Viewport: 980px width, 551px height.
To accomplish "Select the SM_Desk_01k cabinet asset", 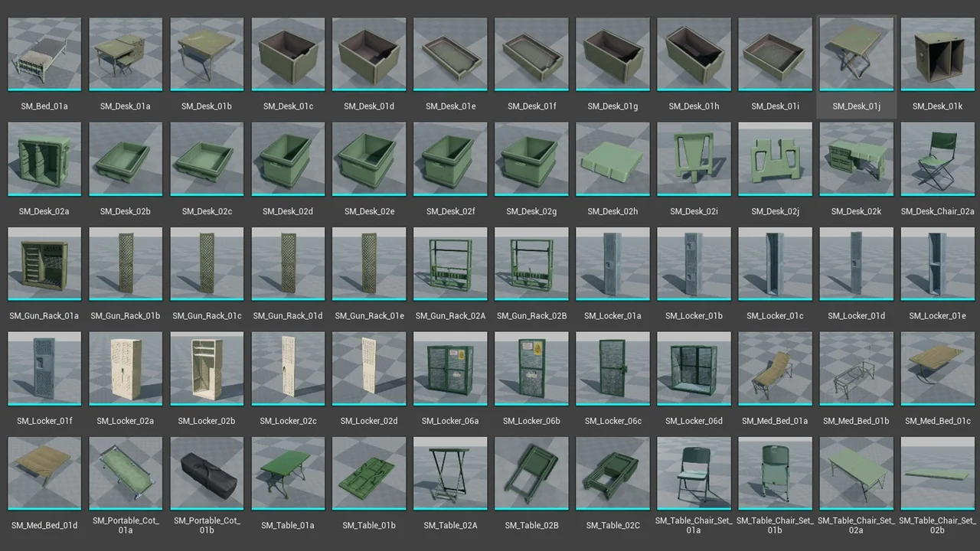I will click(937, 55).
